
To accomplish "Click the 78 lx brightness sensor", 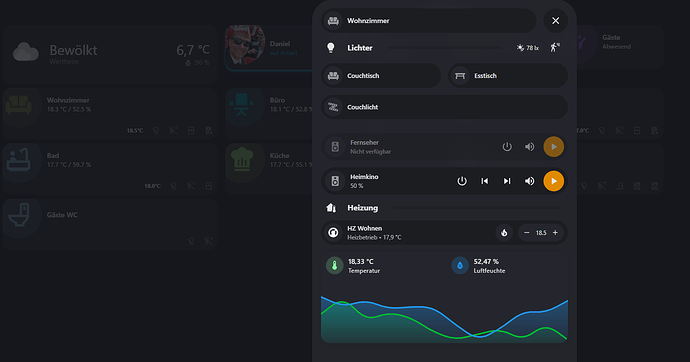I will click(x=528, y=48).
